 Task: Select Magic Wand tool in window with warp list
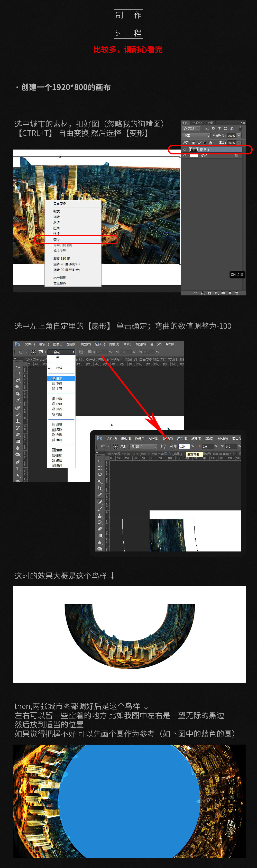pos(17,387)
